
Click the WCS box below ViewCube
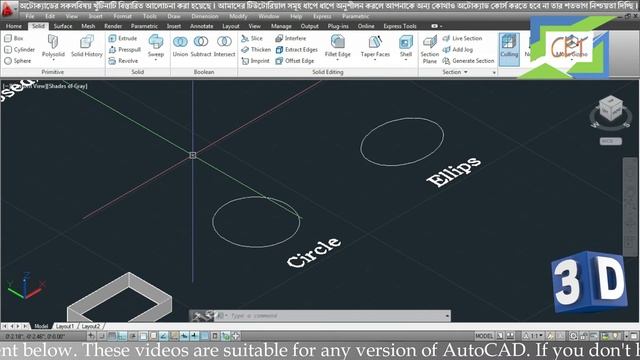coord(611,141)
